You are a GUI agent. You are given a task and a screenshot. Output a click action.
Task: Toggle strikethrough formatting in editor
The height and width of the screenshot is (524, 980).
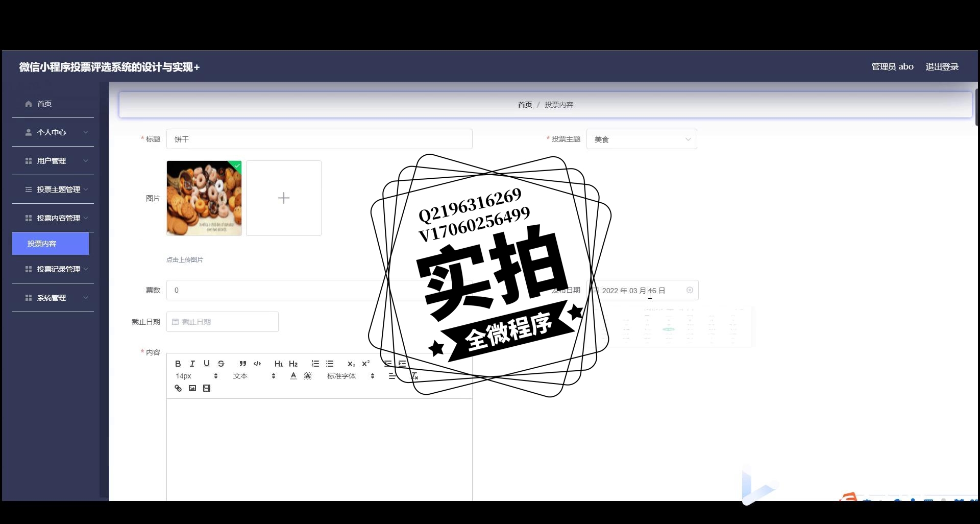click(221, 364)
